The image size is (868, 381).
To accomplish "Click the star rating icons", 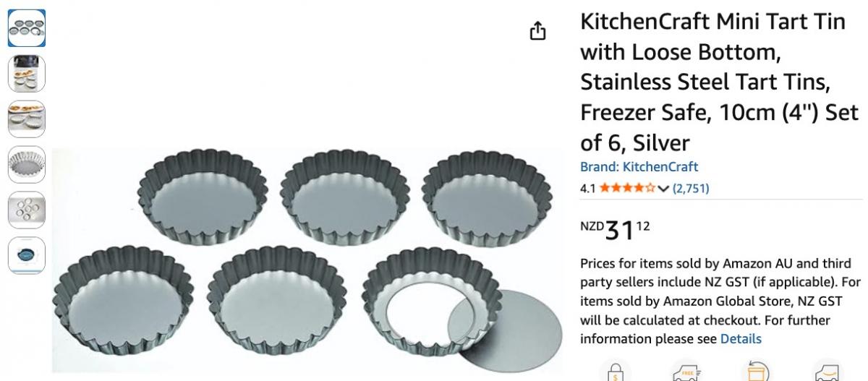I will 627,188.
